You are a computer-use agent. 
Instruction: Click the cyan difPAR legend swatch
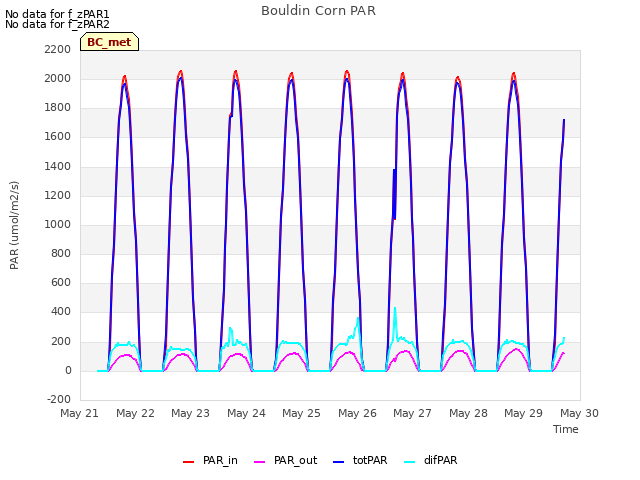[x=409, y=461]
